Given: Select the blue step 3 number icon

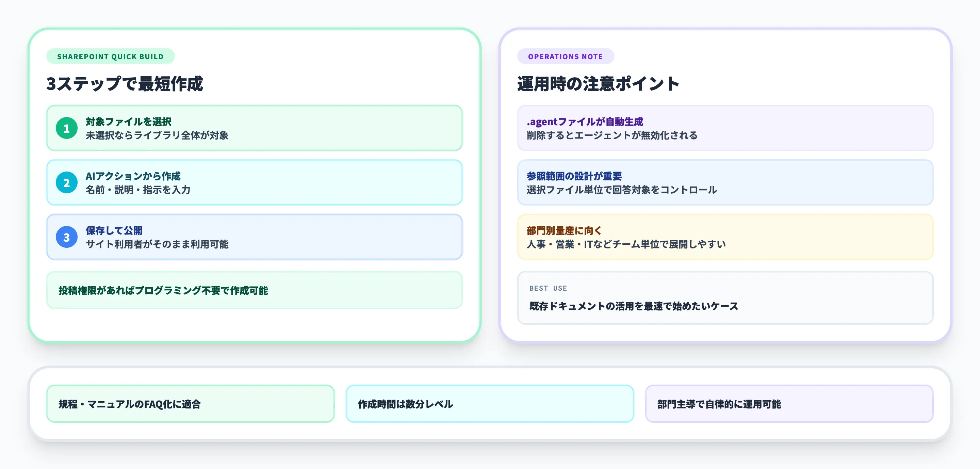Looking at the screenshot, I should point(67,237).
